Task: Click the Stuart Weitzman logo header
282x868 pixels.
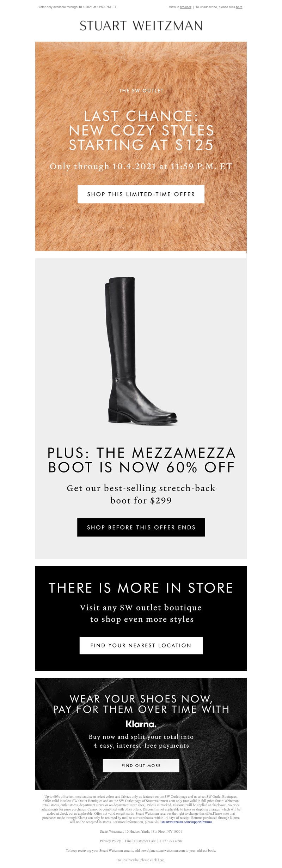Action: click(x=141, y=26)
